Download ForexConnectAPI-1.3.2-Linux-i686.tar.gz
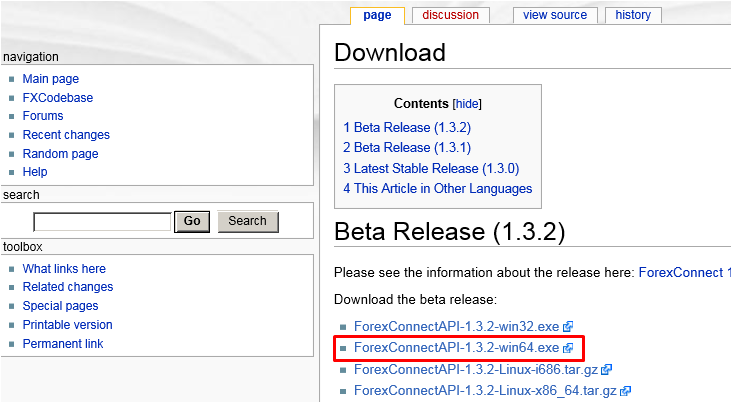The height and width of the screenshot is (403, 732). [476, 370]
